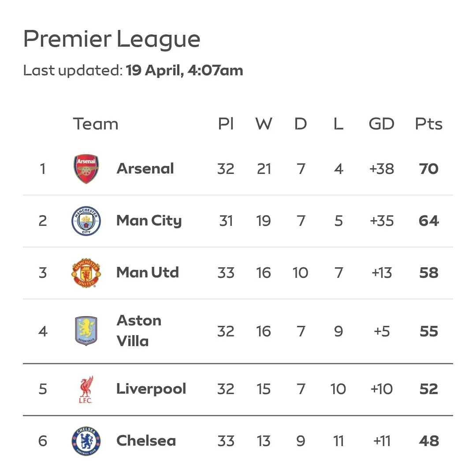Click the Chelsea team name
The image size is (476, 465).
(x=146, y=441)
